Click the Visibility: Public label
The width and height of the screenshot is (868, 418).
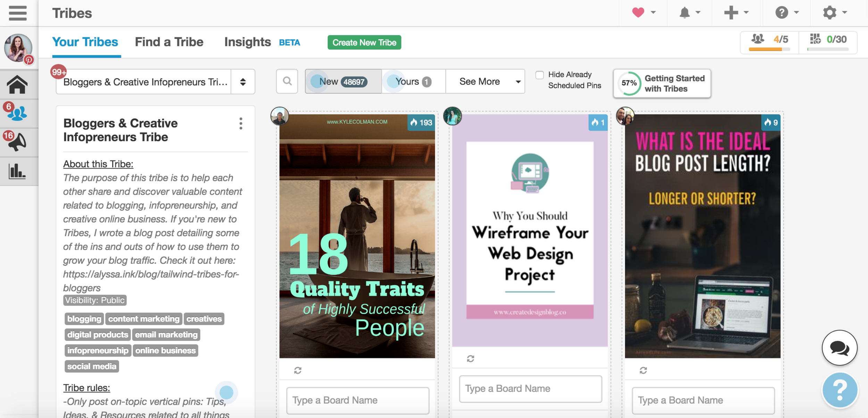point(95,300)
